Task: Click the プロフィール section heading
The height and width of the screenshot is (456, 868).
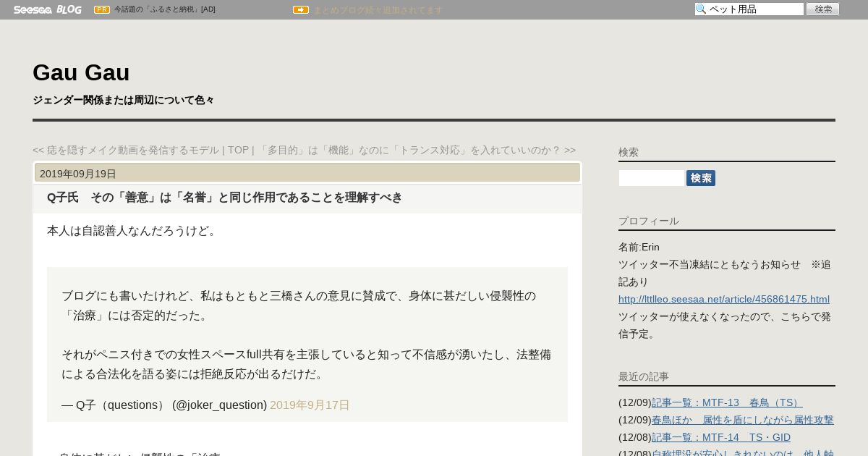Action: tap(649, 221)
